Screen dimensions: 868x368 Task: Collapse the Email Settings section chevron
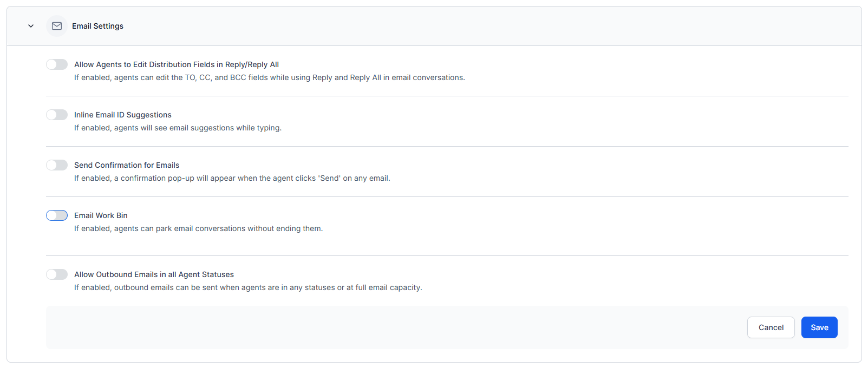31,26
